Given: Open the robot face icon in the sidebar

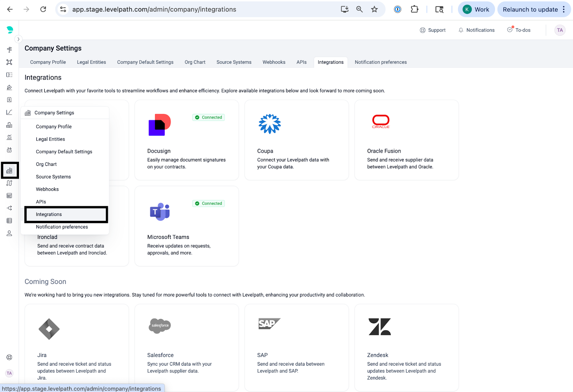Looking at the screenshot, I should tap(9, 150).
